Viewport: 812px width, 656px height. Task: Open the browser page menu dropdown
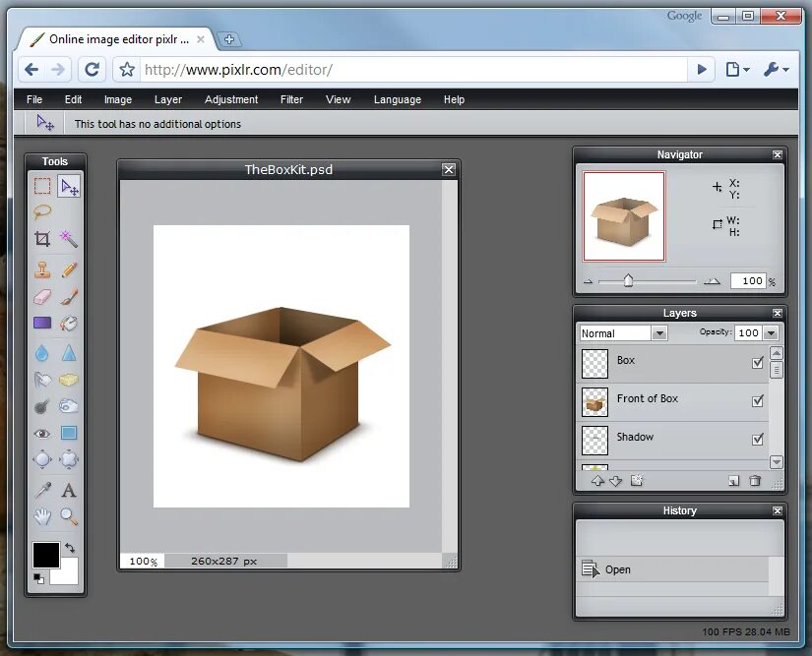[x=737, y=69]
